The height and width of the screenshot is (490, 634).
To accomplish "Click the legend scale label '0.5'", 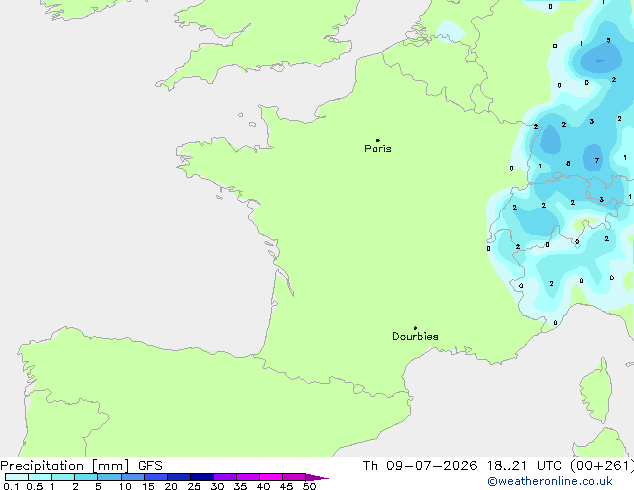I will pos(35,486).
